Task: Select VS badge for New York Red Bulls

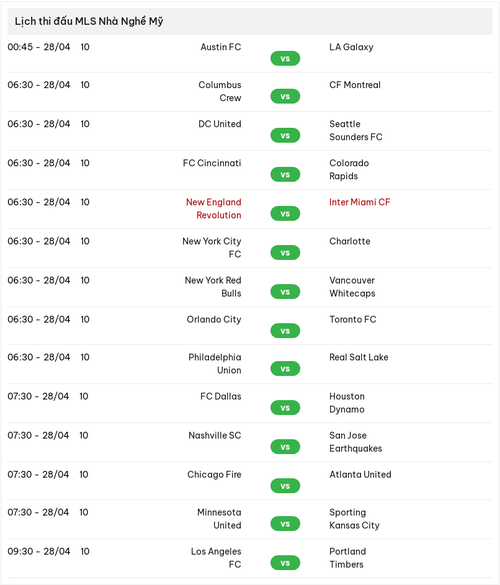Action: point(285,292)
